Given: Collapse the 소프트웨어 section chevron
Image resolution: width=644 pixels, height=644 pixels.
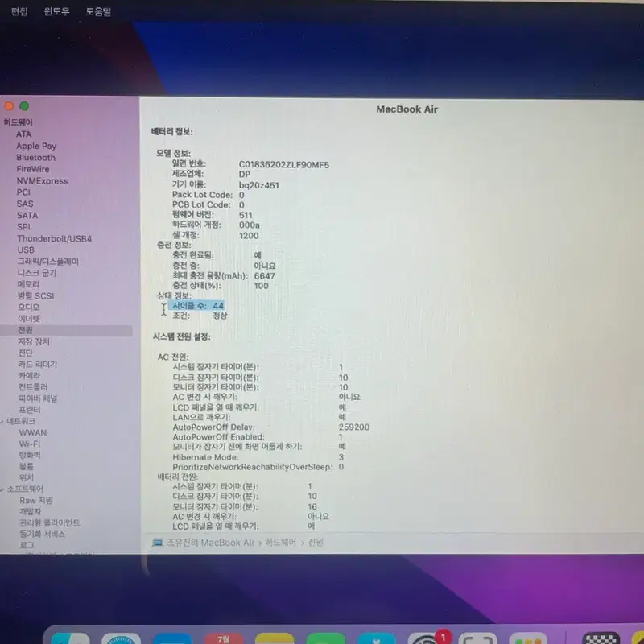Looking at the screenshot, I should [2, 489].
